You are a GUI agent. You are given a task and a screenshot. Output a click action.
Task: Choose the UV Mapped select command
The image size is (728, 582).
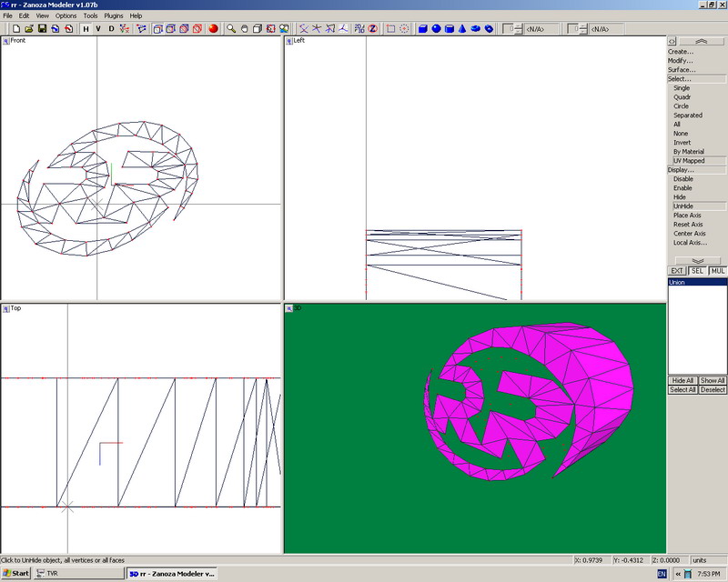(699, 161)
